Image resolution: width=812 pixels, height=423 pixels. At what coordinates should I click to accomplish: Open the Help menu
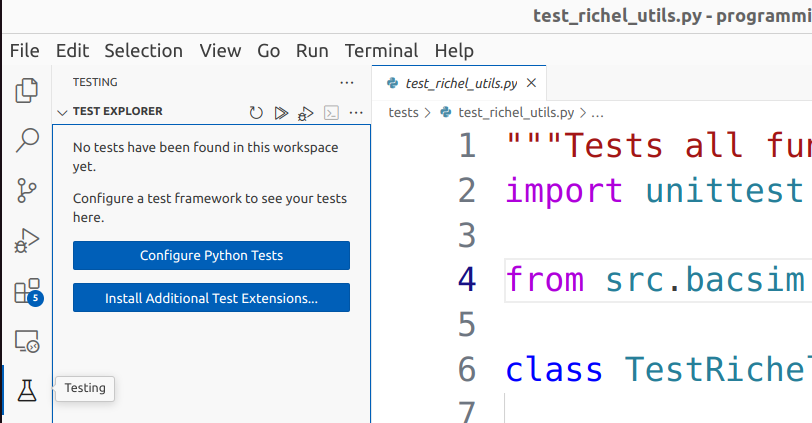pyautogui.click(x=454, y=51)
